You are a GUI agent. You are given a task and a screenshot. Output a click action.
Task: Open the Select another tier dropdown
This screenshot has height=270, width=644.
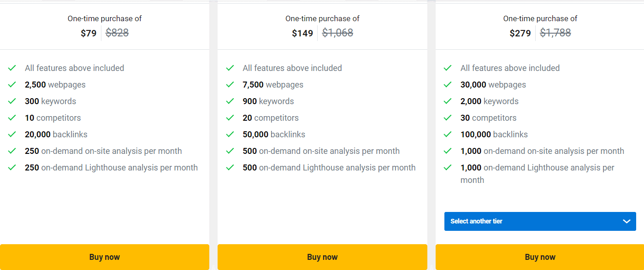click(x=540, y=221)
